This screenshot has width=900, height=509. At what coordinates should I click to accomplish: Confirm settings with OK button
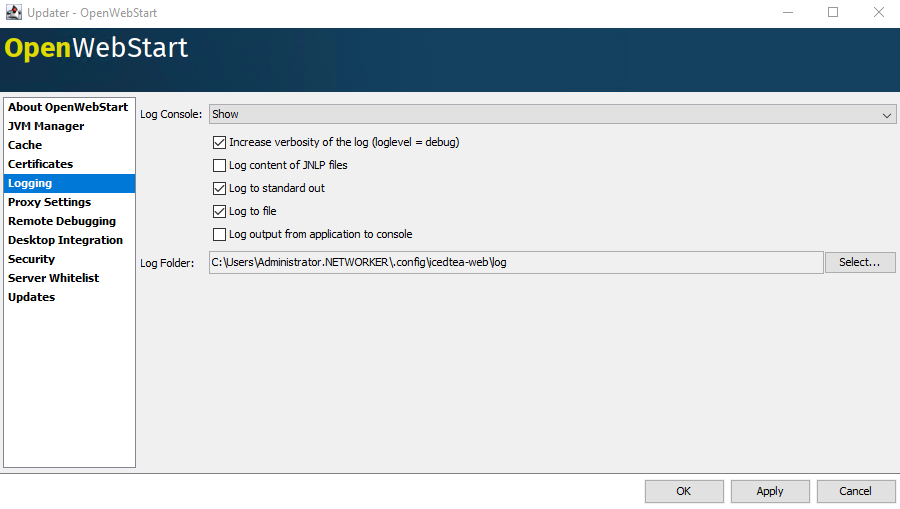click(x=684, y=491)
